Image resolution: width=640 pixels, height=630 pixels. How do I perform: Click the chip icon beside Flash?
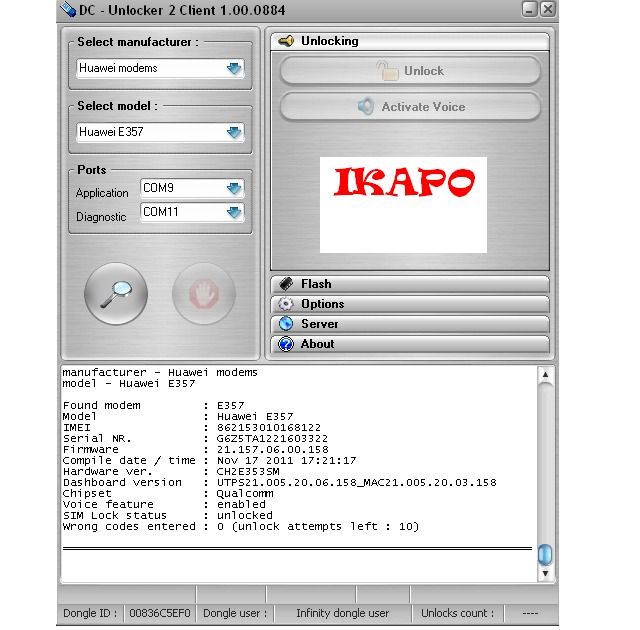(286, 284)
